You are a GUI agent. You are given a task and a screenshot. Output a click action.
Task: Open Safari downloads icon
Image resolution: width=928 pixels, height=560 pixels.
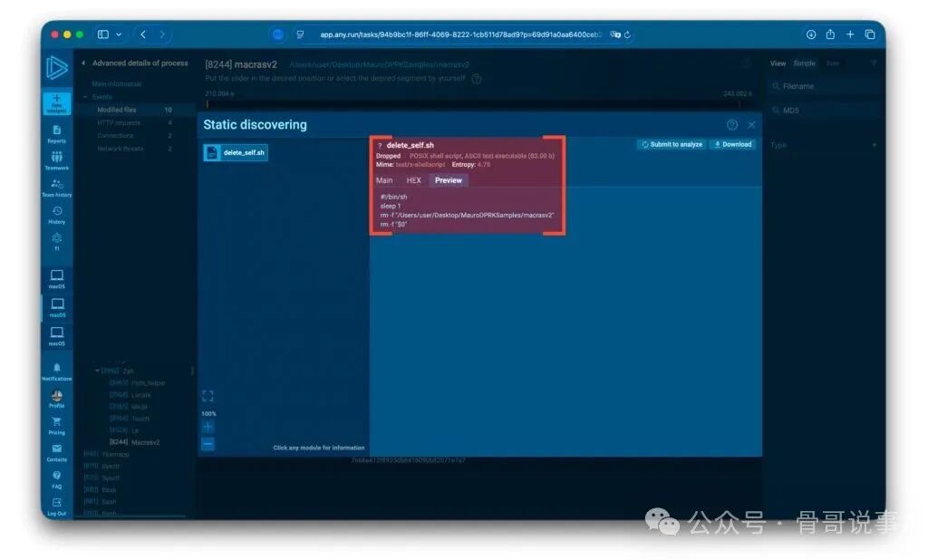coord(811,34)
